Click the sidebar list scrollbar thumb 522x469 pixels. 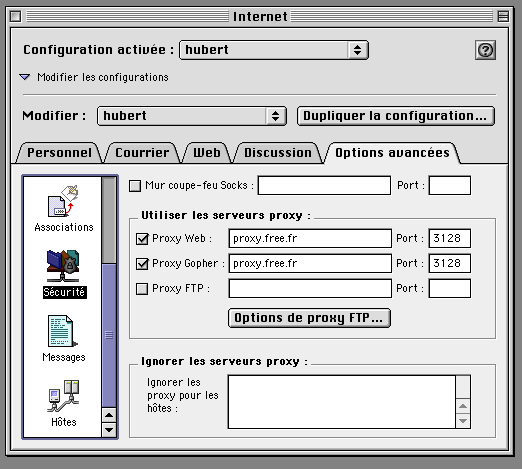(109, 335)
